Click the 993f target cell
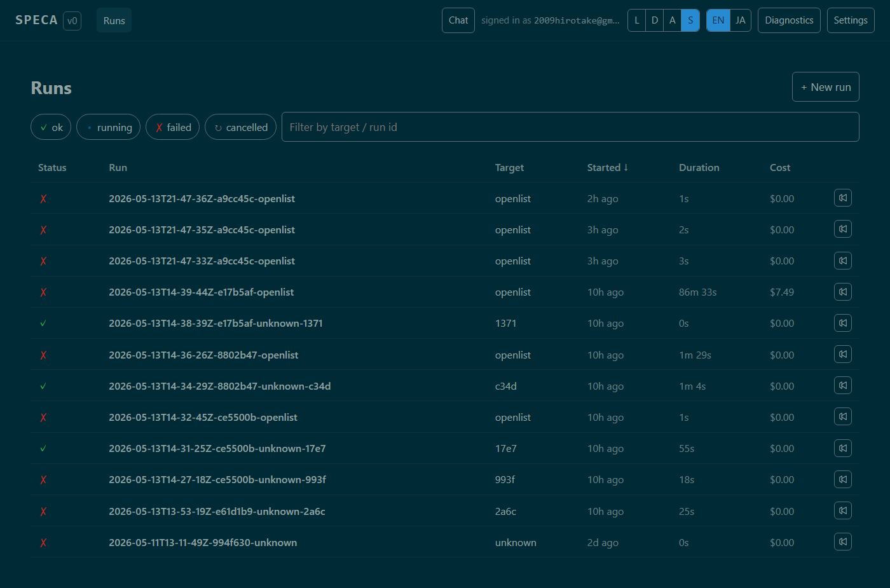890x588 pixels. 505,480
